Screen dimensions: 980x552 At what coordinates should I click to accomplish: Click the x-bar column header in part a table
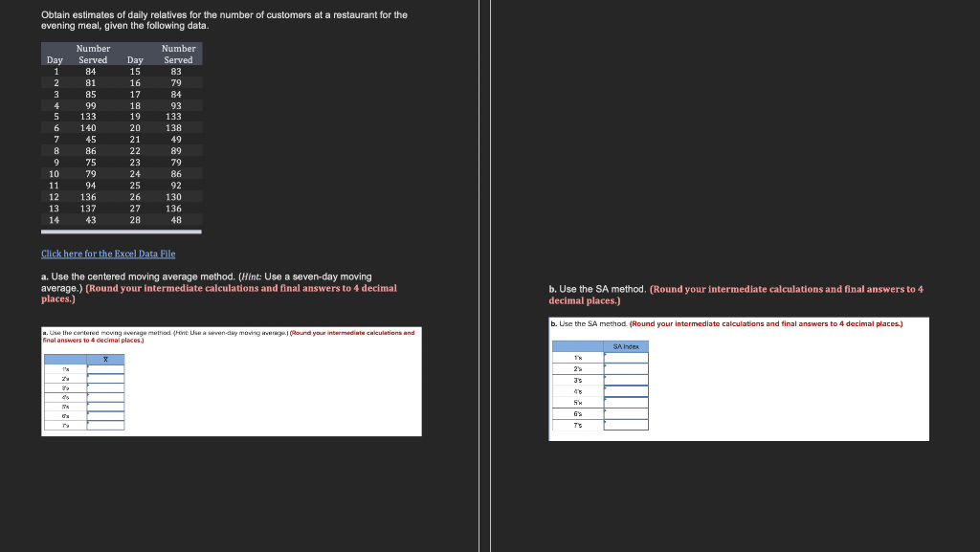(x=105, y=359)
